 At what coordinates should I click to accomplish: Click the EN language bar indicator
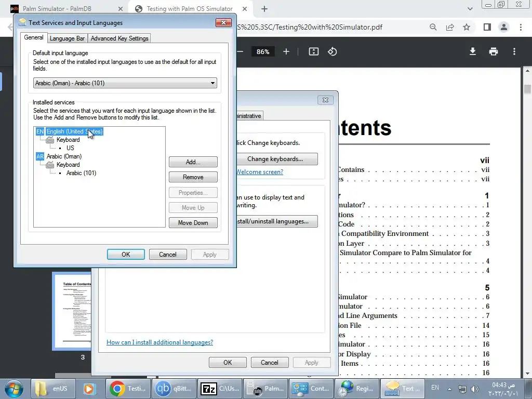[435, 388]
